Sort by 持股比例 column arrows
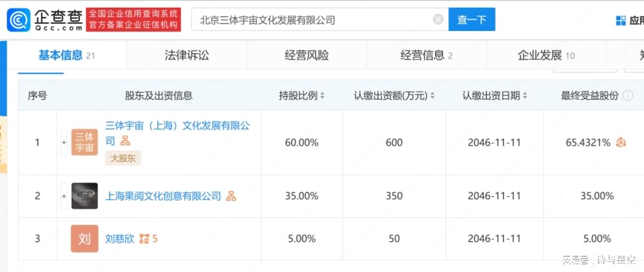644x272 pixels. click(x=323, y=96)
